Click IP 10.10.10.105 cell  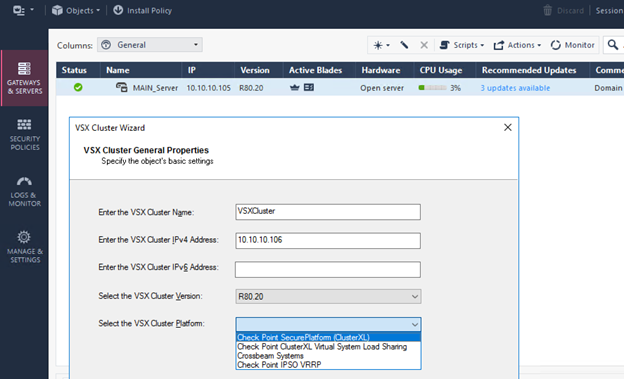pos(209,88)
